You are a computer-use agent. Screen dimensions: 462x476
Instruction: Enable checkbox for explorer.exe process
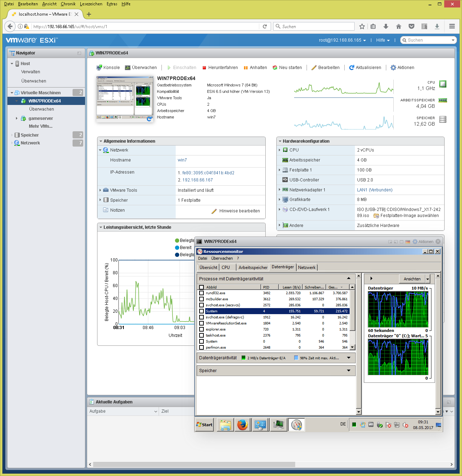tap(202, 329)
